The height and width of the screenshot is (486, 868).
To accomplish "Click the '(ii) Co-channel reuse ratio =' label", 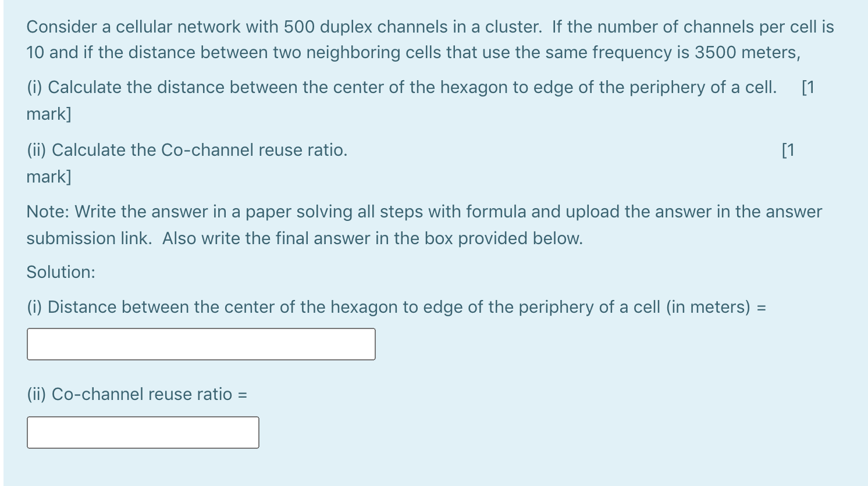I will point(137,394).
